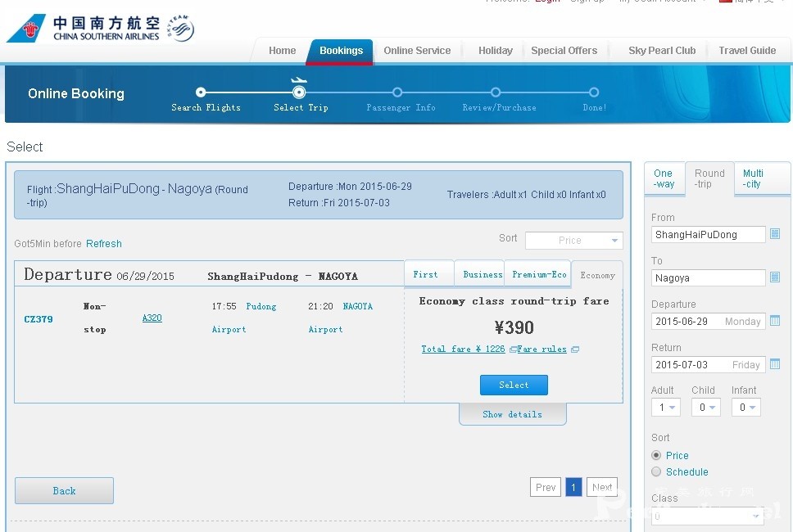
Task: Click the airplane icon above Select Trip
Action: [299, 80]
